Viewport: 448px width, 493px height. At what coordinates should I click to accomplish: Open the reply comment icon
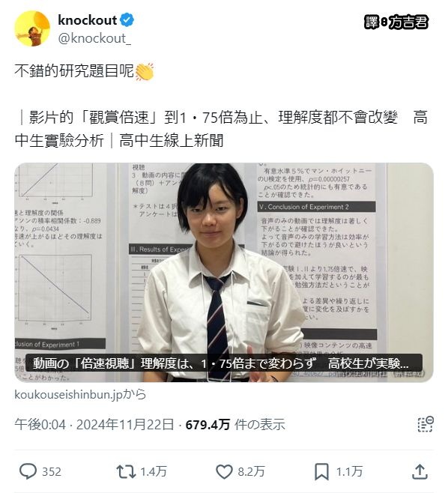pyautogui.click(x=28, y=471)
